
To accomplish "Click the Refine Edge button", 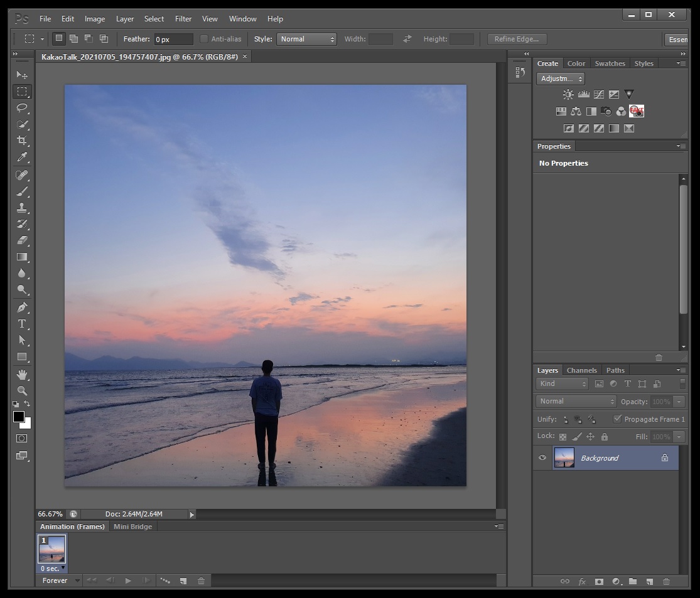I will click(x=517, y=39).
